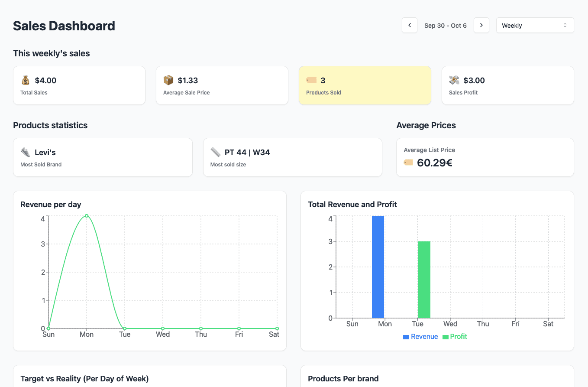Click the Average List Price card
The width and height of the screenshot is (588, 387).
coord(485,157)
